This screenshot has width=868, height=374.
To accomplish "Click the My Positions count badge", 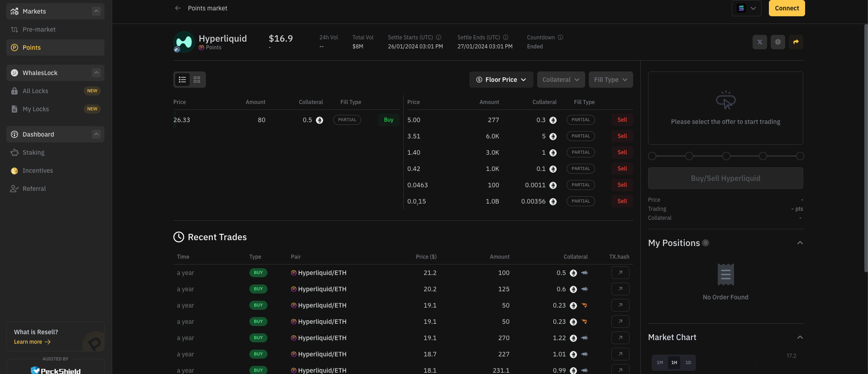I will point(706,243).
